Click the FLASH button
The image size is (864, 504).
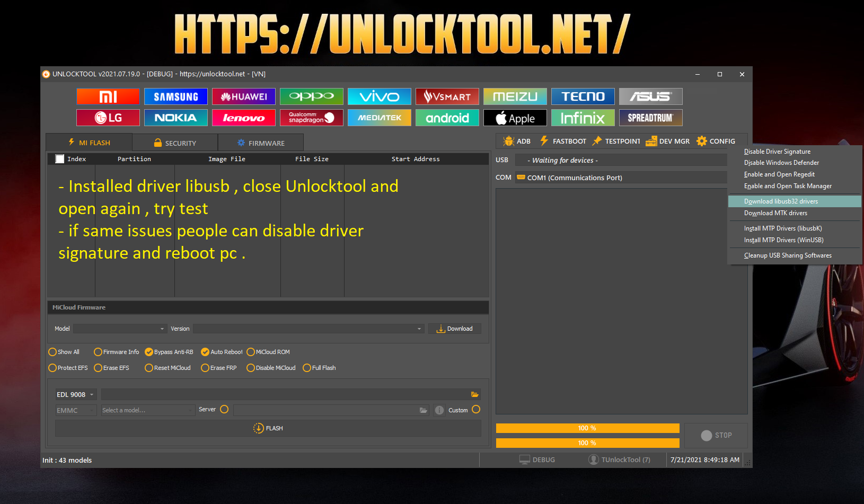[268, 428]
